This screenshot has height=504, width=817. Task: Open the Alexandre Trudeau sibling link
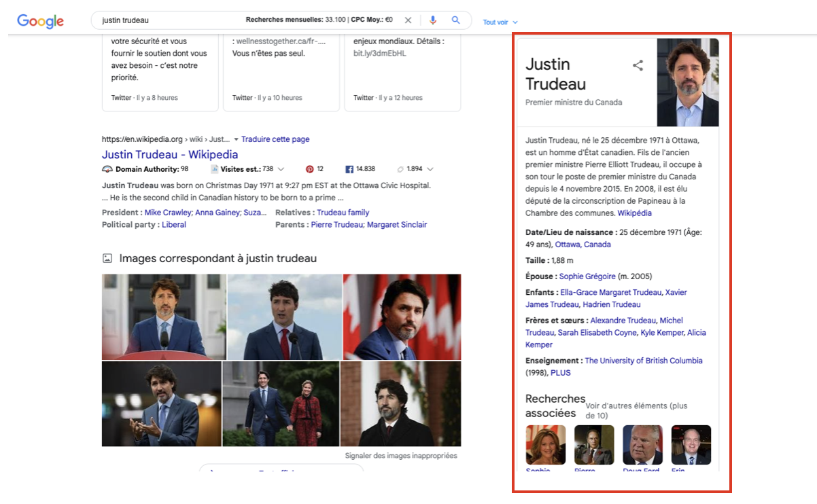623,321
